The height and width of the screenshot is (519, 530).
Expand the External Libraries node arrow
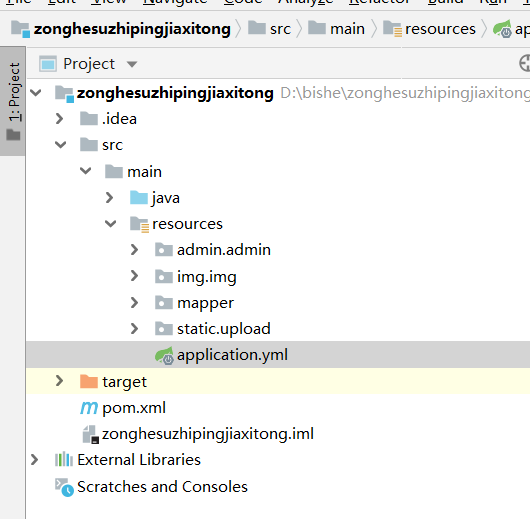(34, 459)
